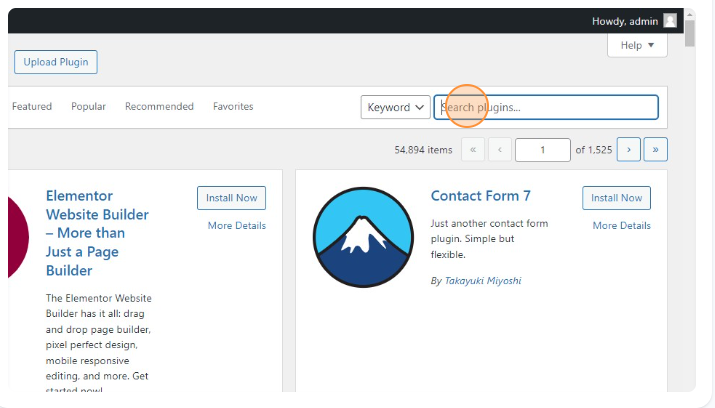Jump to last page arrow

[655, 149]
